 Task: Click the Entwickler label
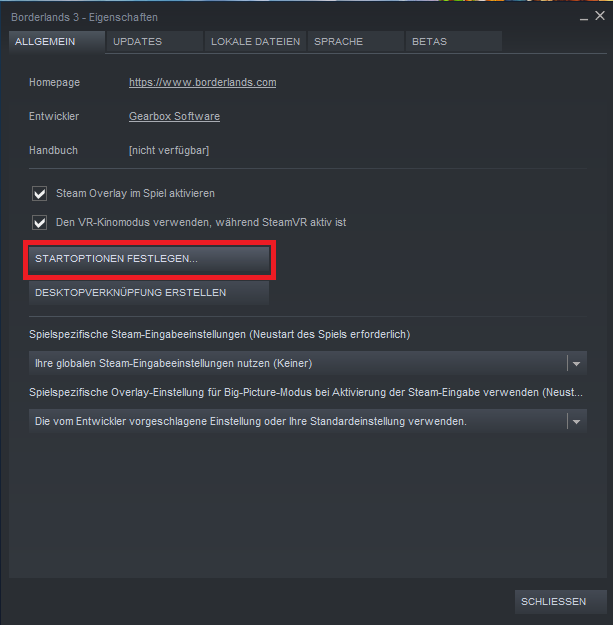[x=54, y=116]
